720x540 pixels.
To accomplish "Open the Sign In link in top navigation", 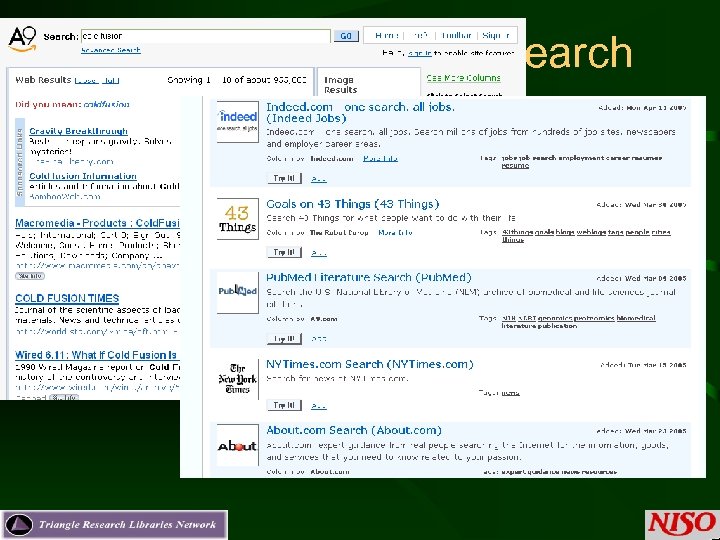I will coord(496,35).
